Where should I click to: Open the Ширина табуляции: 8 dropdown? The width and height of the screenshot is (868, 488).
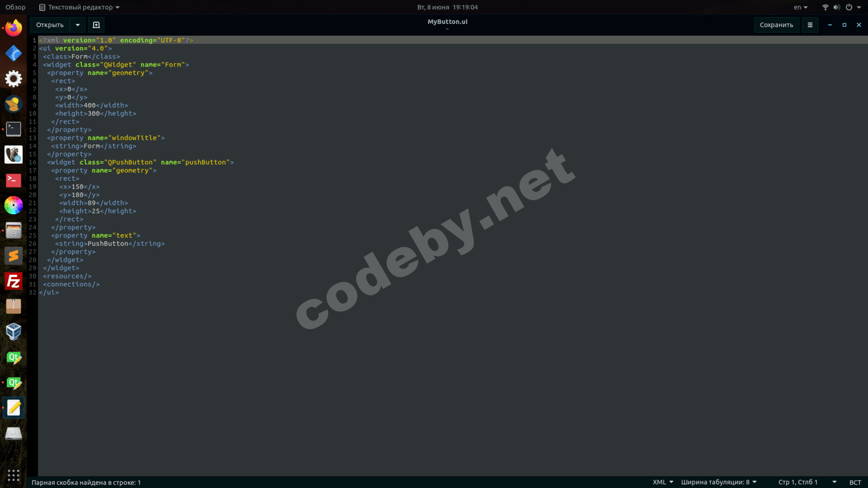click(x=719, y=482)
